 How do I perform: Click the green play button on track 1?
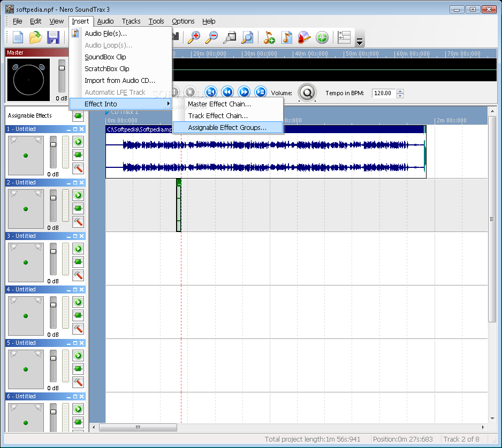(78, 142)
